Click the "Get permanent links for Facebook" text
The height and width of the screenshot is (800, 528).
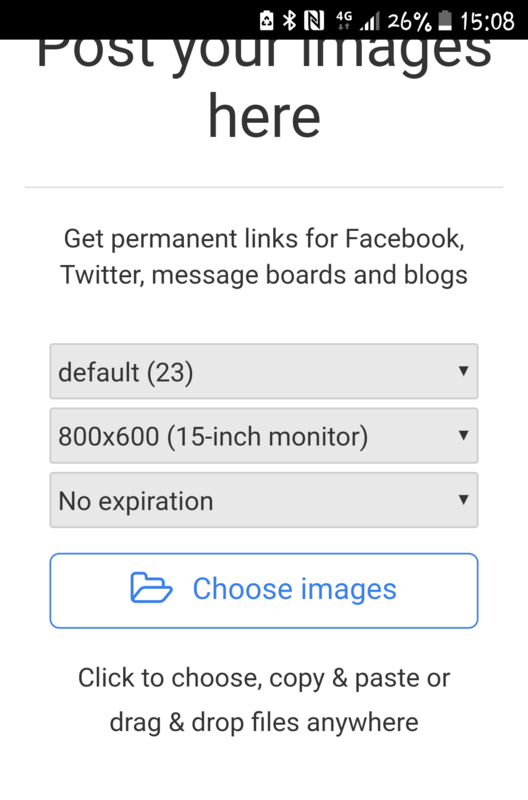pyautogui.click(x=264, y=239)
